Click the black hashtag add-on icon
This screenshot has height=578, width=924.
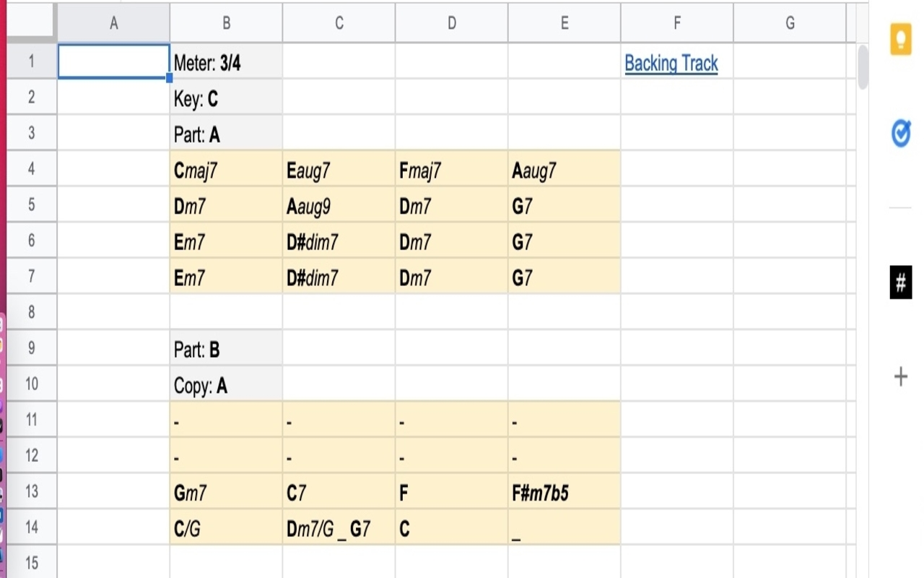point(900,282)
